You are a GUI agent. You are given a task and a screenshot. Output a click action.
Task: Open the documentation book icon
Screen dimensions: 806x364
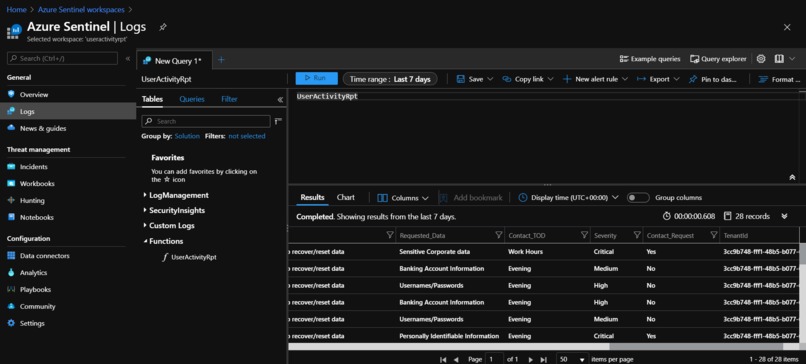tap(779, 59)
